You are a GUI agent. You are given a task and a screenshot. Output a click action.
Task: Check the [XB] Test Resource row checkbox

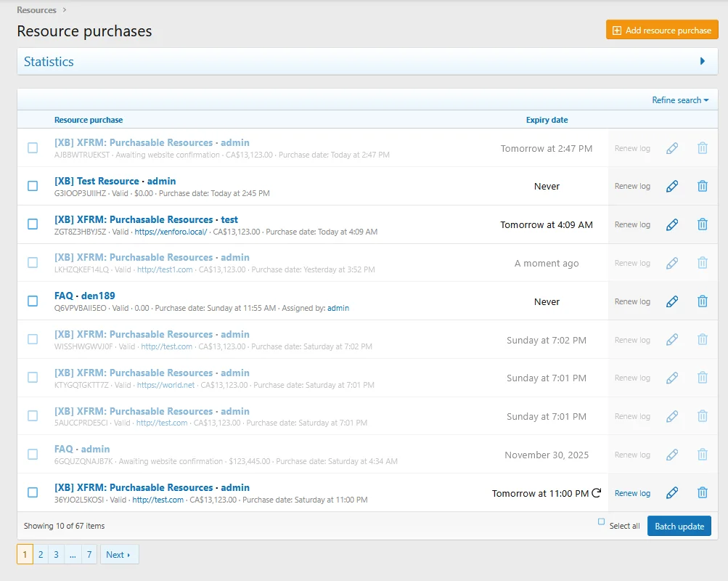pyautogui.click(x=32, y=186)
